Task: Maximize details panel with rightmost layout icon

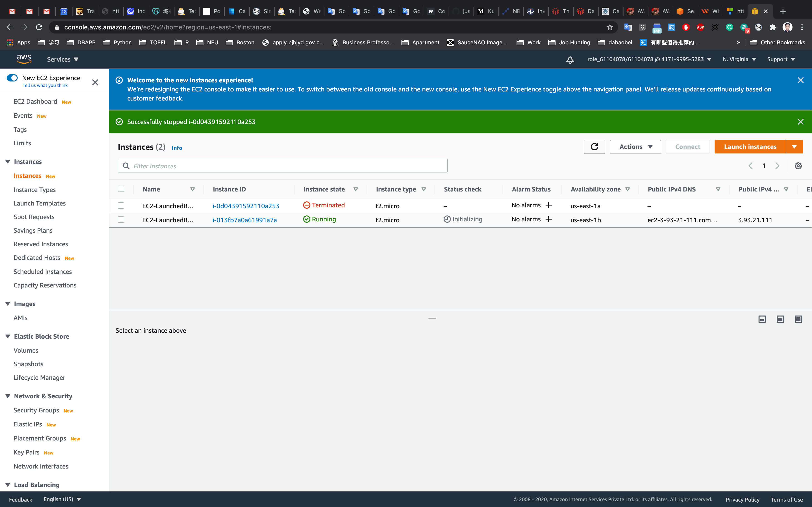Action: click(798, 319)
